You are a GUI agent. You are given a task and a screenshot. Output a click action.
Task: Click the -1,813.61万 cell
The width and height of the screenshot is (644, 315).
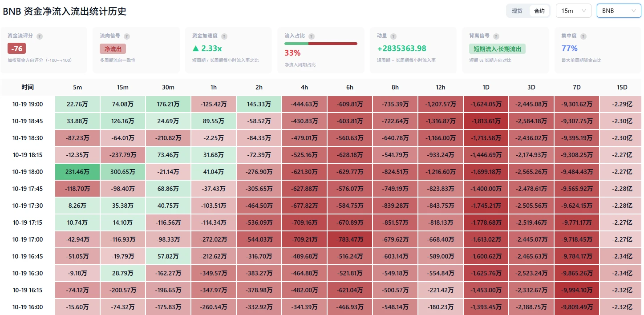486,121
